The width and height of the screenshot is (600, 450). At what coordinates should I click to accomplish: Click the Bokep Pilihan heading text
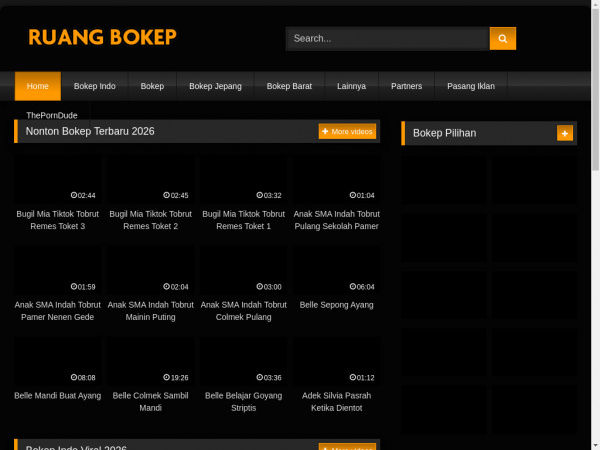click(x=444, y=133)
